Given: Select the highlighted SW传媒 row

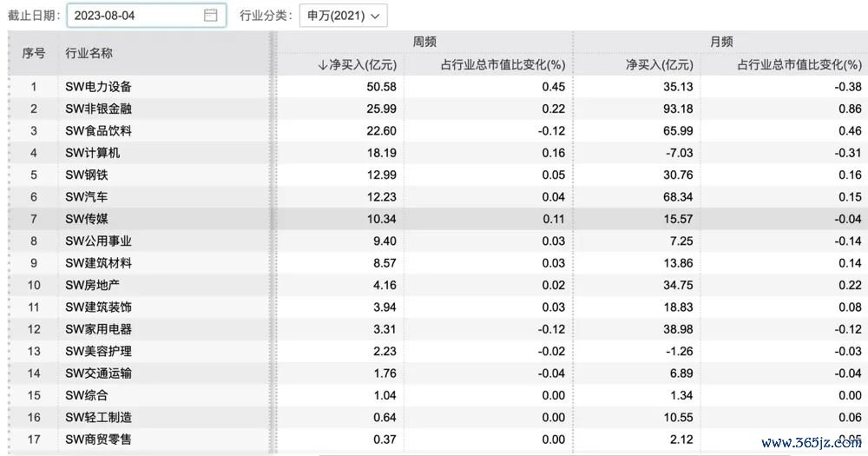Looking at the screenshot, I should click(x=87, y=219).
